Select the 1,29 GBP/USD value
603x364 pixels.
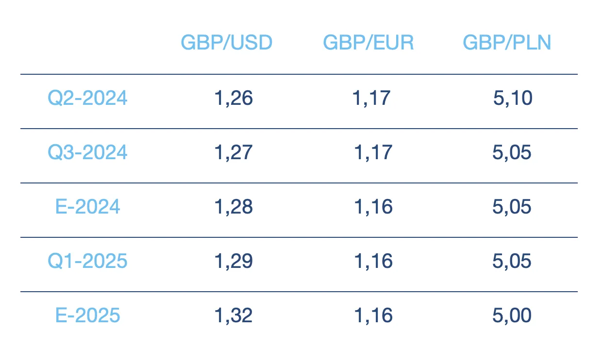[234, 262]
